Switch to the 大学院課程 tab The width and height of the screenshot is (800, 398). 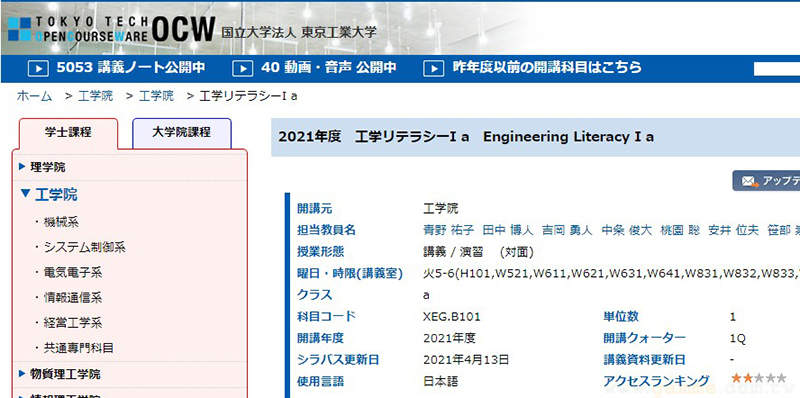(182, 133)
